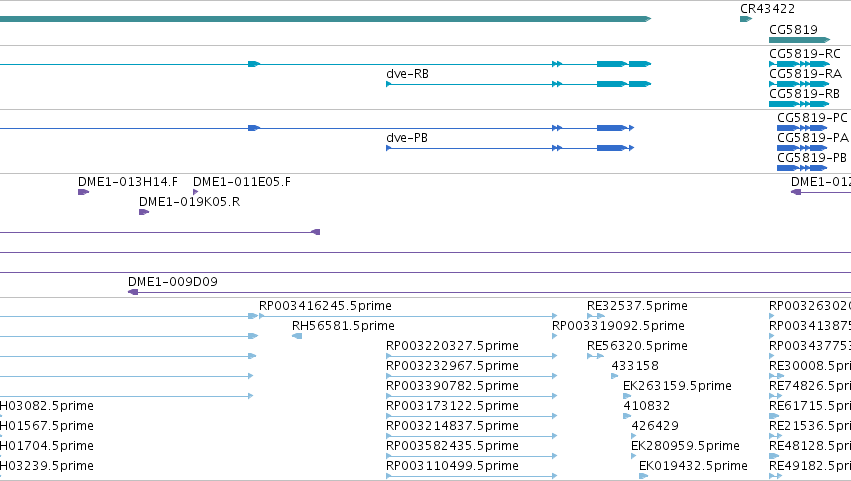Select the RH56581.5prime EST label

343,326
